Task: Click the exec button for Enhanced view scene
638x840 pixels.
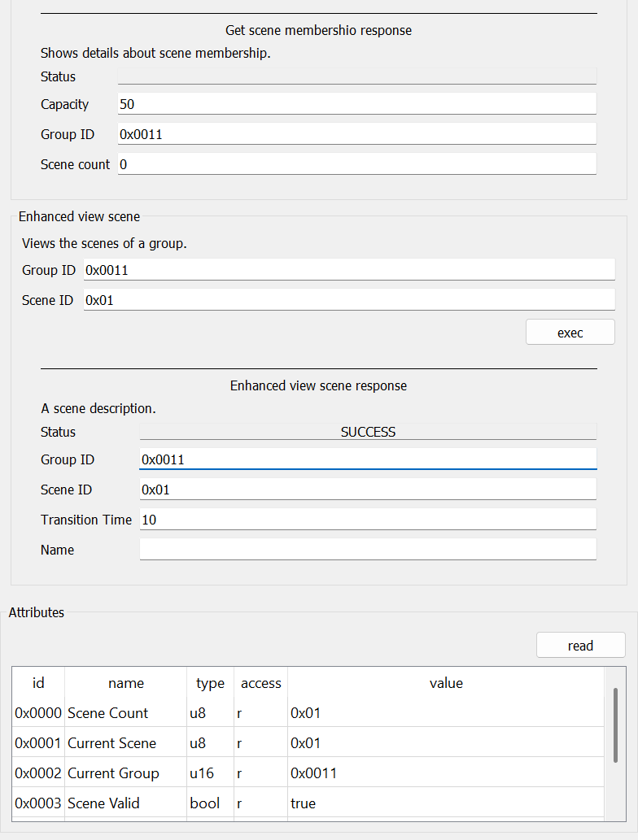Action: [570, 332]
